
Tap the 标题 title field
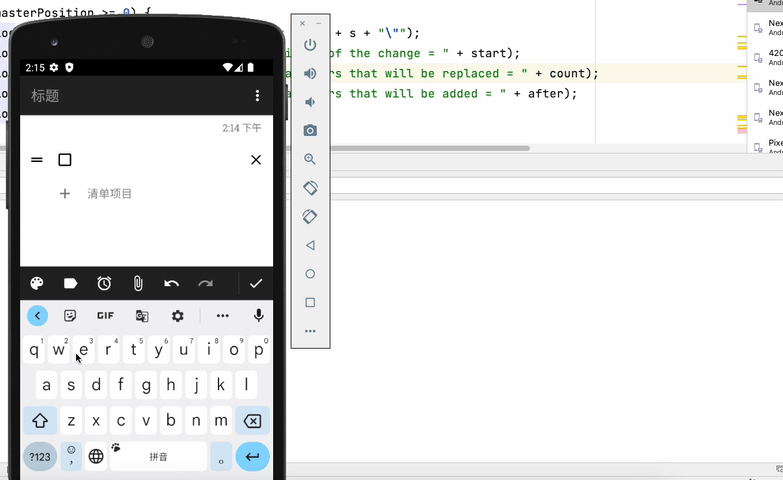tap(46, 96)
